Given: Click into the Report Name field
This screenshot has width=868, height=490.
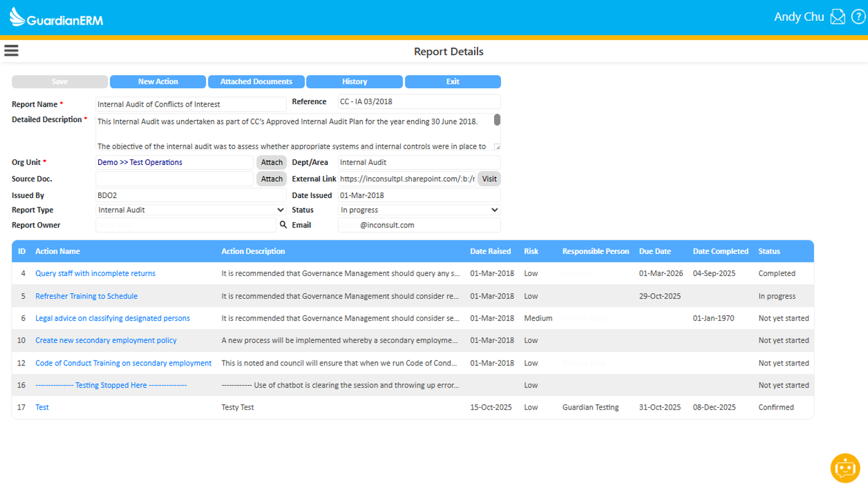Looking at the screenshot, I should click(190, 104).
